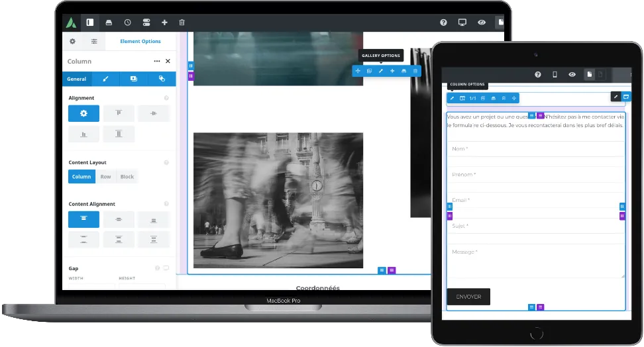Toggle the preview eye icon on laptop toolbar

[482, 23]
